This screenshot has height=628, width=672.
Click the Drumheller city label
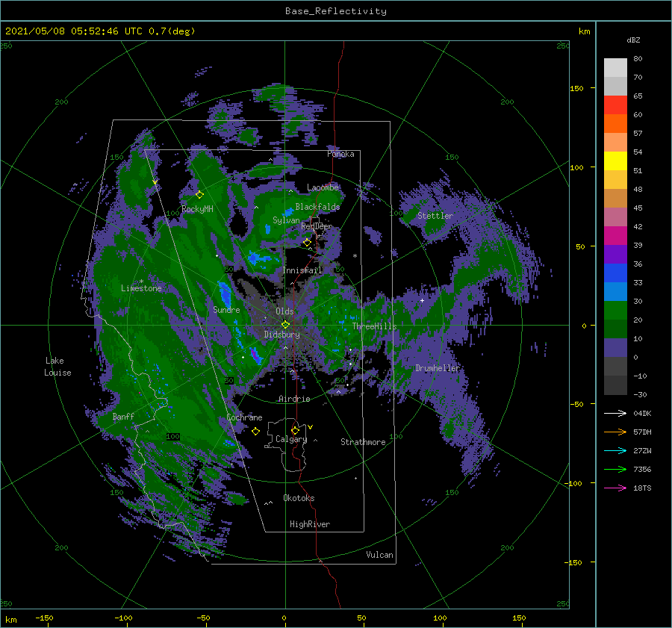point(437,368)
